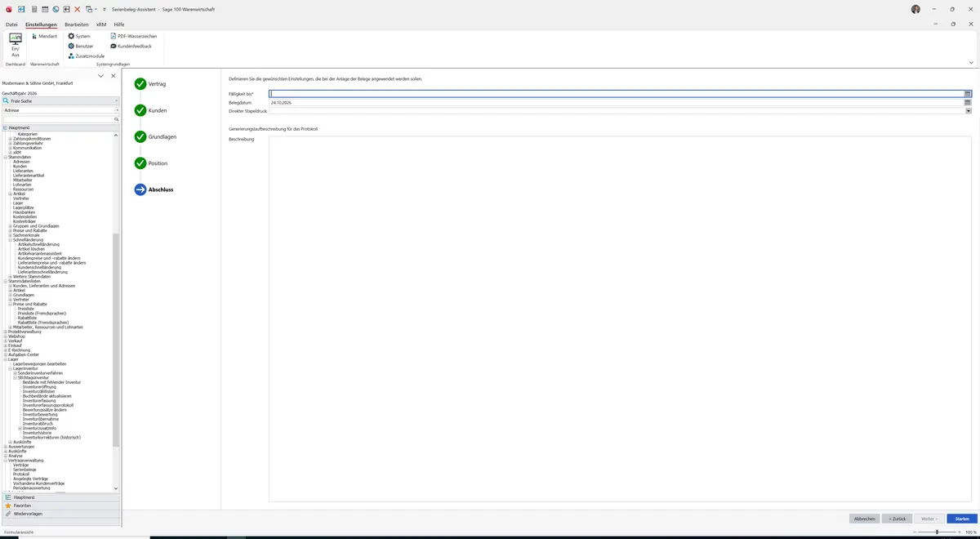The width and height of the screenshot is (980, 539).
Task: Click the zoom-in plus button in the status bar
Action: [960, 532]
